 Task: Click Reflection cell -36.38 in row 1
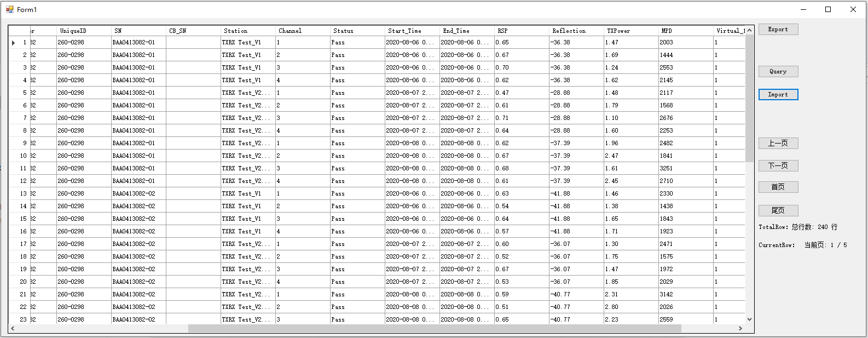point(577,42)
